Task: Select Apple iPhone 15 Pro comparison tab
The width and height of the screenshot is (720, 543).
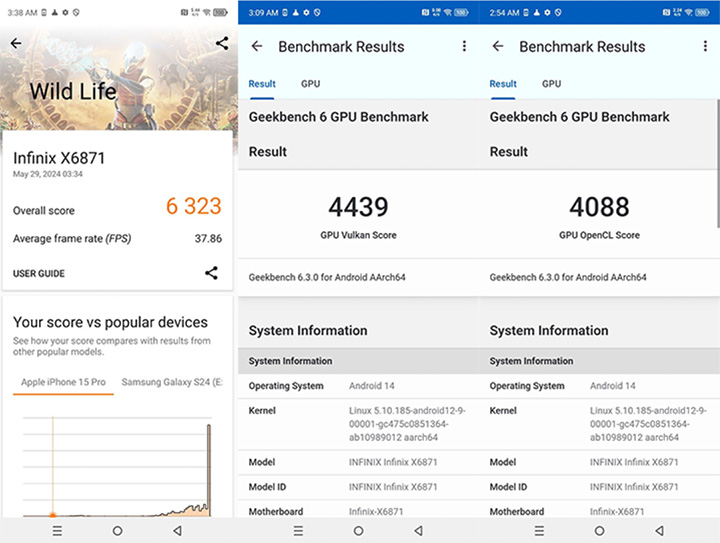Action: point(63,382)
